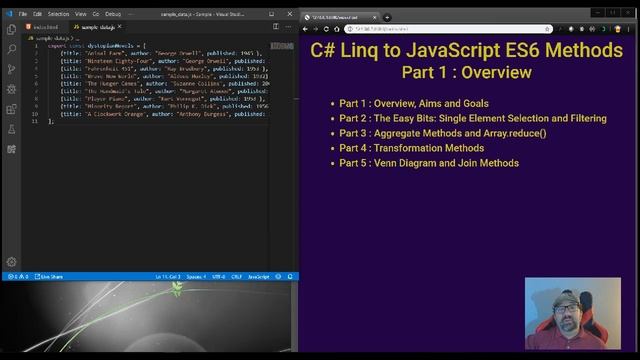The width and height of the screenshot is (640, 360).
Task: Open feedback smiley in VS Code status bar
Action: tap(278, 276)
